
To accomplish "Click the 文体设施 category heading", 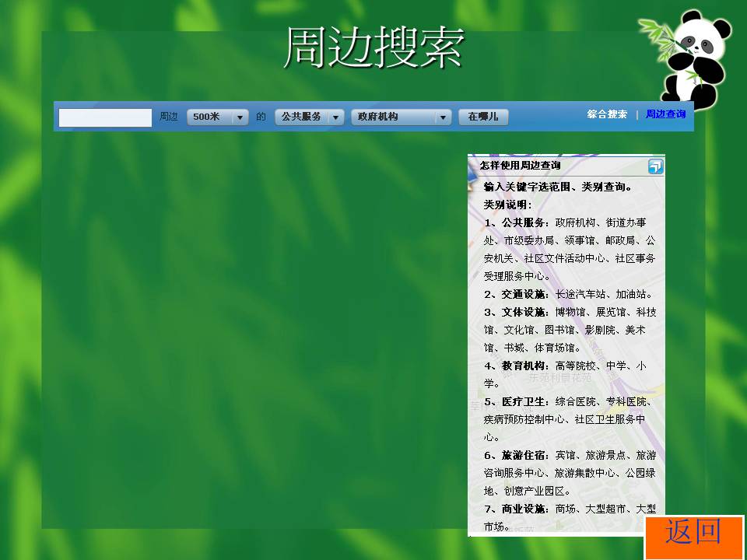I will click(524, 312).
